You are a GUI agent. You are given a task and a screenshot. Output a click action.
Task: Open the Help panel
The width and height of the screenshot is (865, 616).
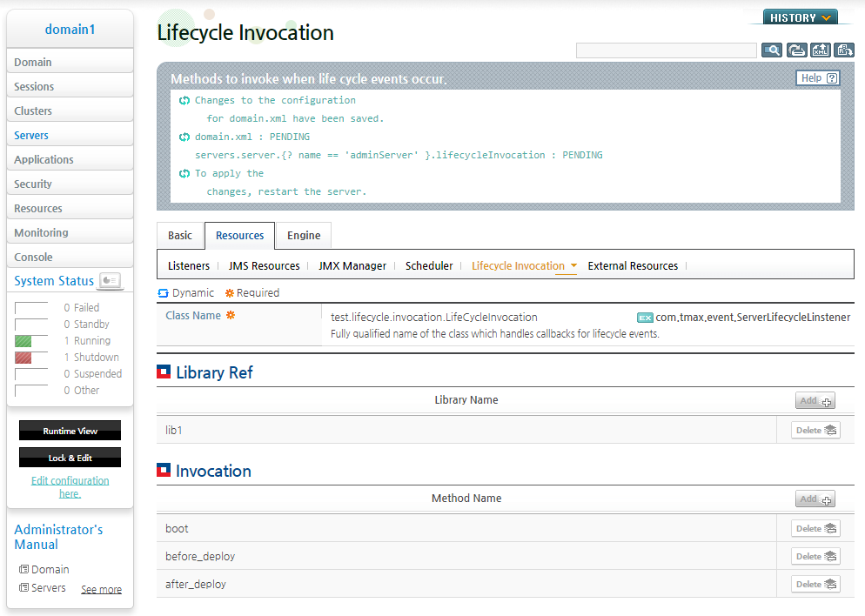818,77
